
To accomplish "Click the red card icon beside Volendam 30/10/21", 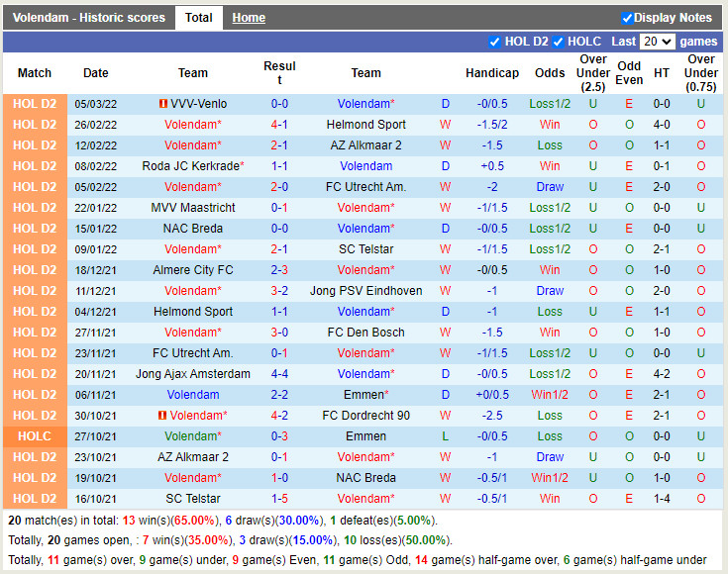I will tap(162, 416).
